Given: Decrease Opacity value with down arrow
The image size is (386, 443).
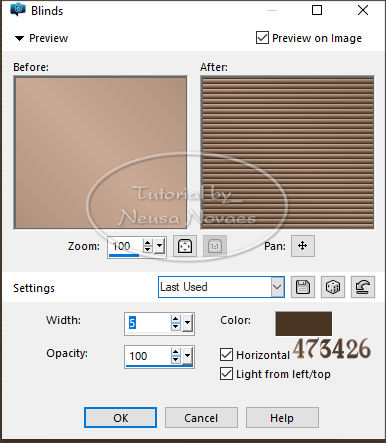Looking at the screenshot, I should pyautogui.click(x=175, y=360).
